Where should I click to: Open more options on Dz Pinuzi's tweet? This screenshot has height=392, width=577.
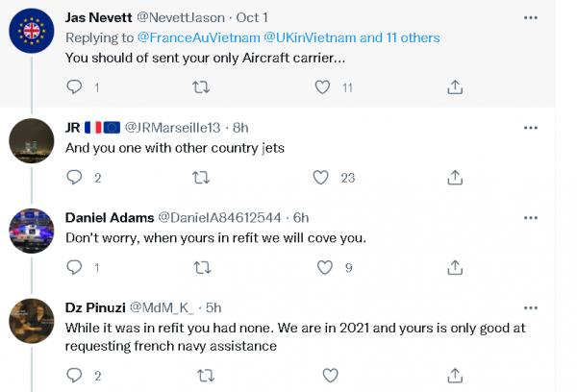pos(530,307)
